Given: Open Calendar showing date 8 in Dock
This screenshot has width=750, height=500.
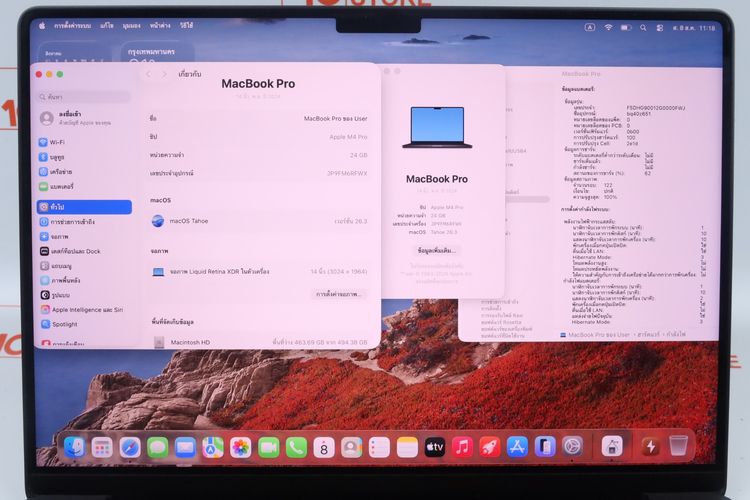Looking at the screenshot, I should pos(324,448).
